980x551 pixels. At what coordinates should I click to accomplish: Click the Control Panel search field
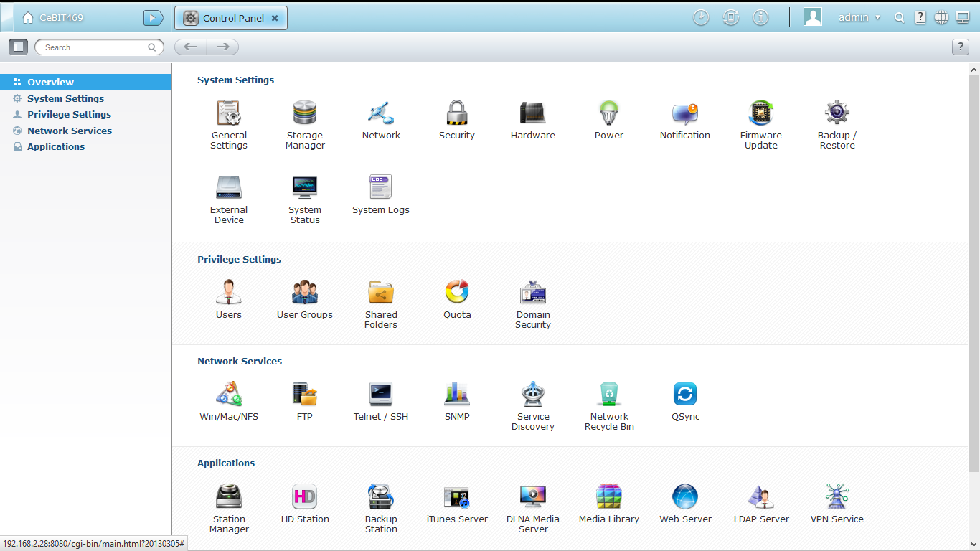(100, 47)
